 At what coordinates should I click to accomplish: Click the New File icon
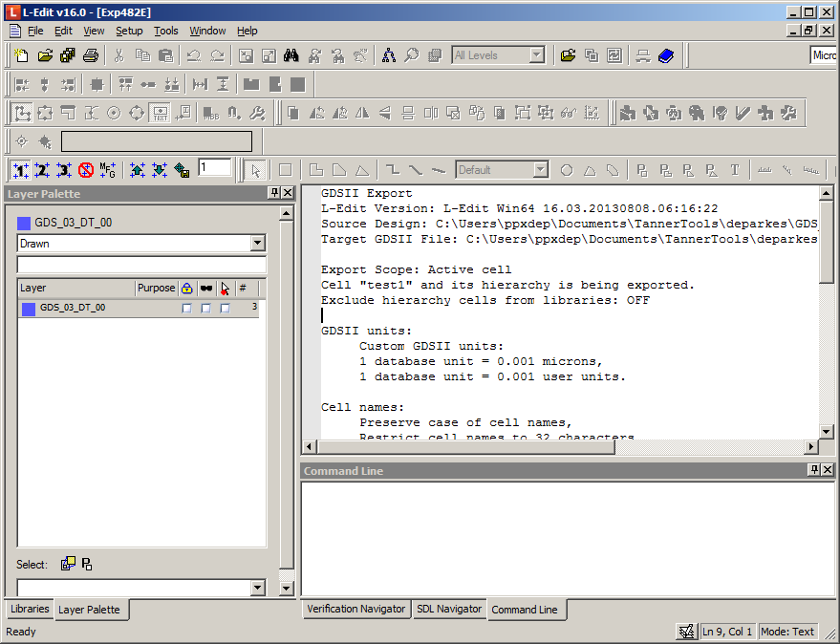click(x=21, y=55)
